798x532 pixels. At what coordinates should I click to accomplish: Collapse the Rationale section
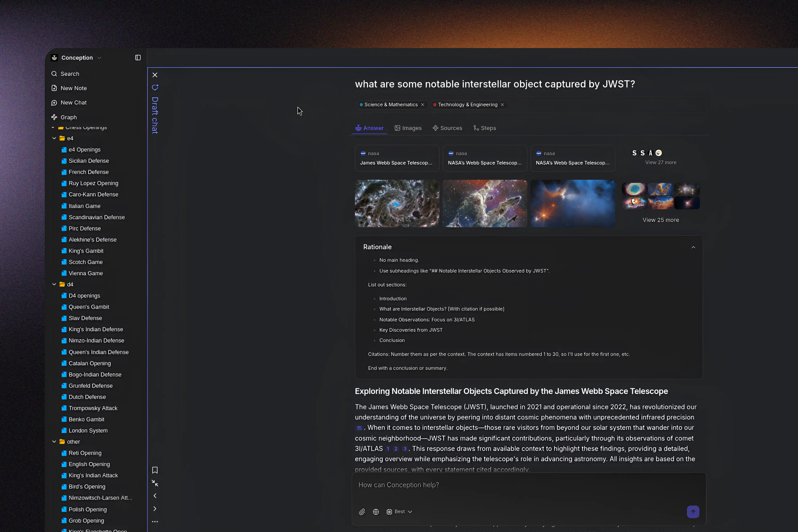click(x=693, y=247)
